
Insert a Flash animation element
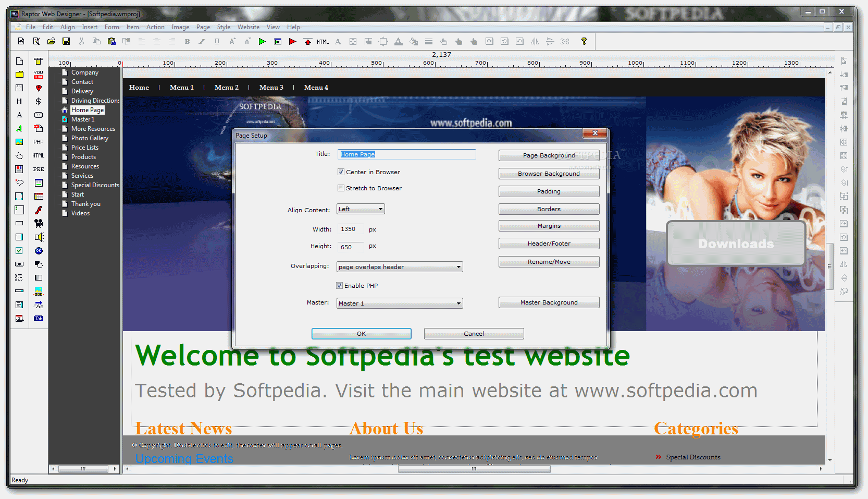pyautogui.click(x=39, y=210)
